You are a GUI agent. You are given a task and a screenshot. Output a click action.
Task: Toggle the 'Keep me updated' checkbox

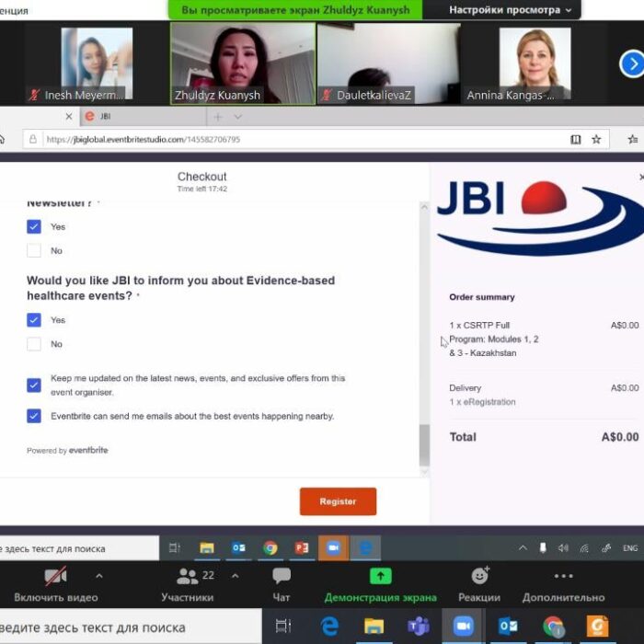pos(34,385)
